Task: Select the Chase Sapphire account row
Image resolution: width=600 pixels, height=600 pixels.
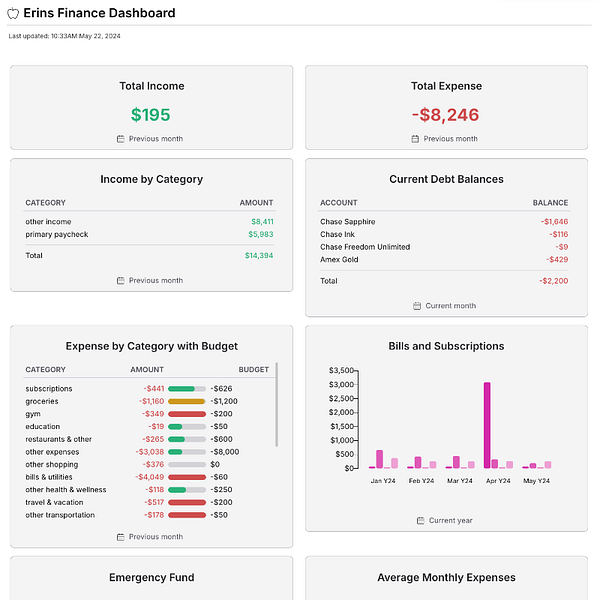Action: click(x=444, y=222)
